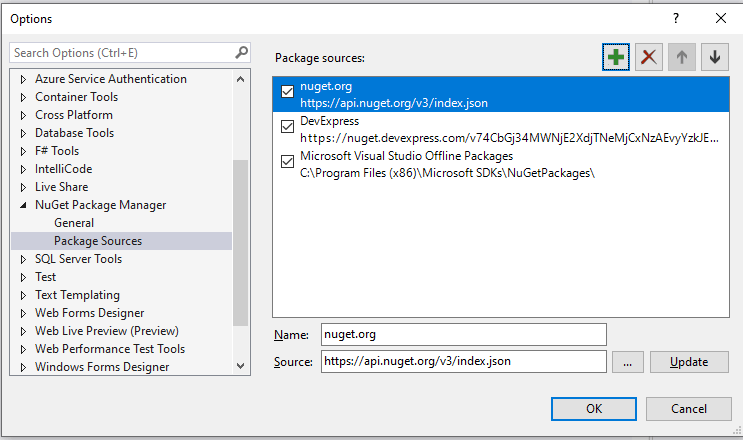
Task: Select the Package Sources tree item
Action: pos(98,241)
